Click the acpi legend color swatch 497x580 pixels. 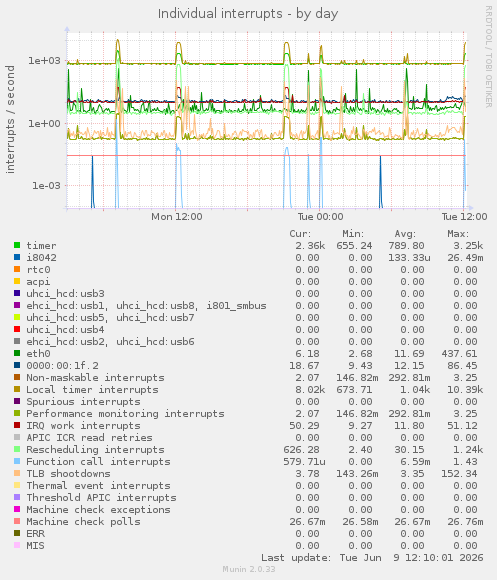(17, 281)
